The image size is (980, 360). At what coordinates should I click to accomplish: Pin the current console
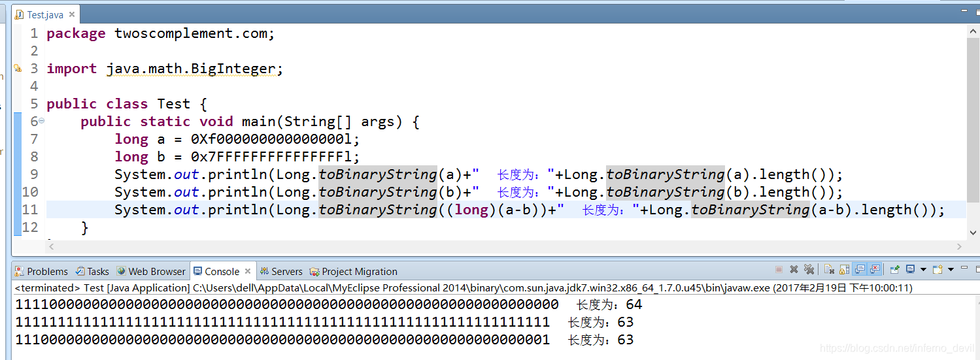(x=895, y=269)
